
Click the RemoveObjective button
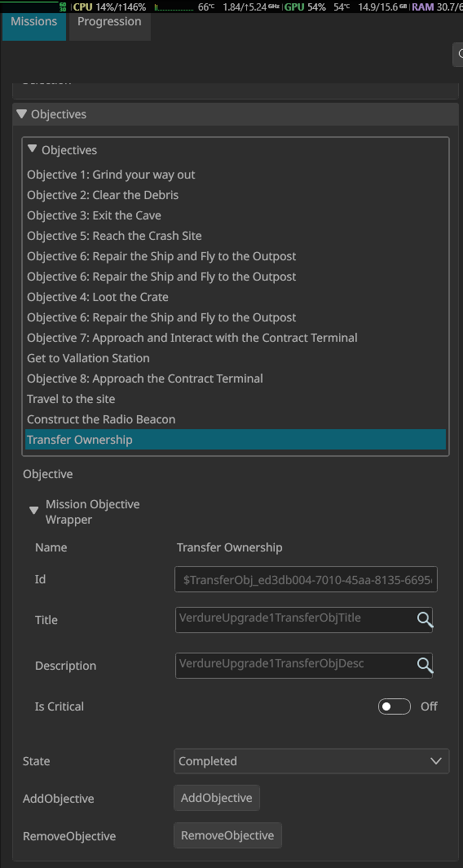227,835
